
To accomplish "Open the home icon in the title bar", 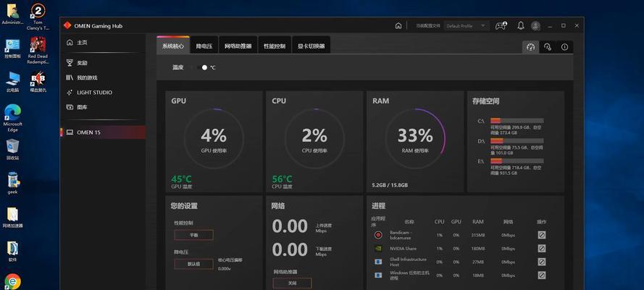I will tap(398, 26).
